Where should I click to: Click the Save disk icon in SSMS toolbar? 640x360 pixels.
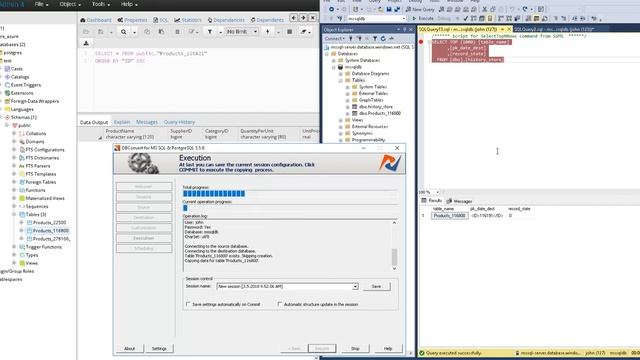(389, 9)
